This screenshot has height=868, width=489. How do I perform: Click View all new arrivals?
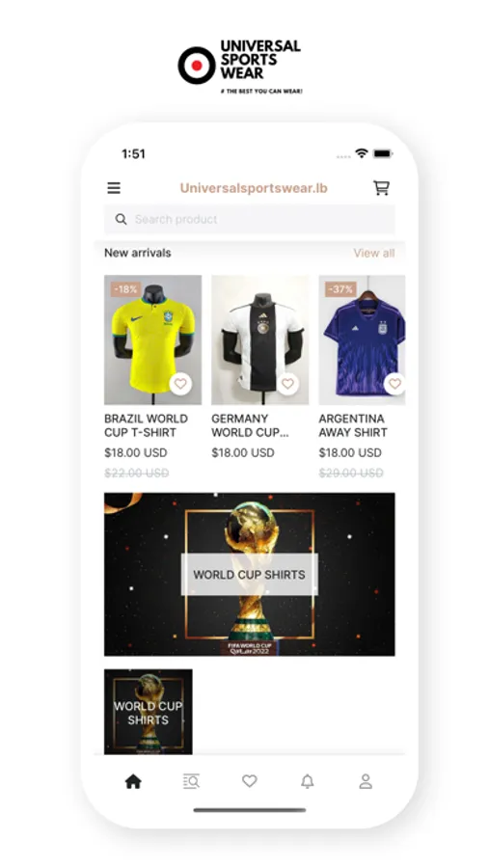[374, 253]
